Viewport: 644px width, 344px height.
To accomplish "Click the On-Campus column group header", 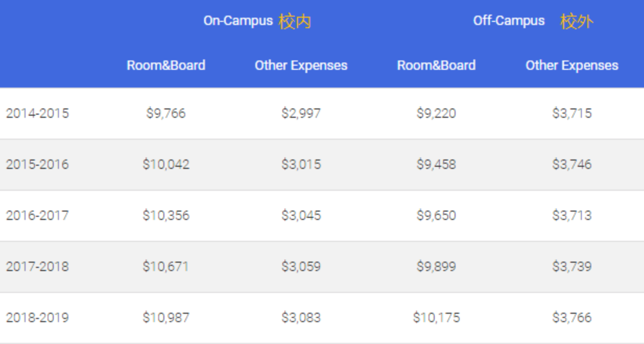I will pyautogui.click(x=257, y=21).
